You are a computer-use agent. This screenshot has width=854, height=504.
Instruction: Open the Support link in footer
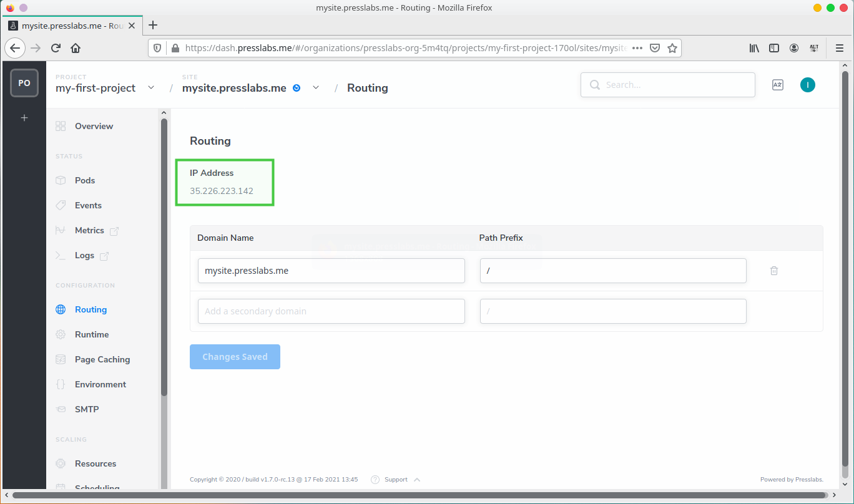(396, 480)
